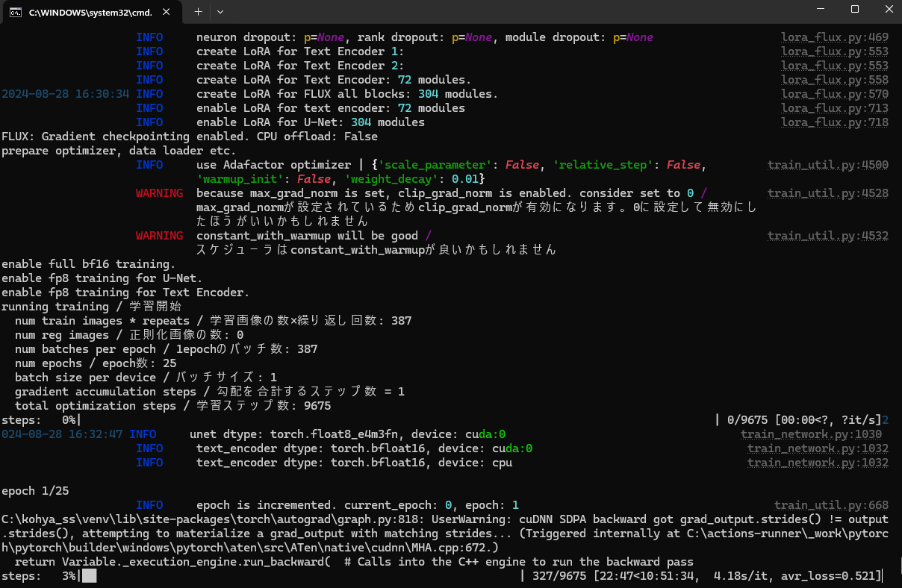Click the lora_flux.py:713 source reference
This screenshot has width=902, height=588.
[x=835, y=108]
